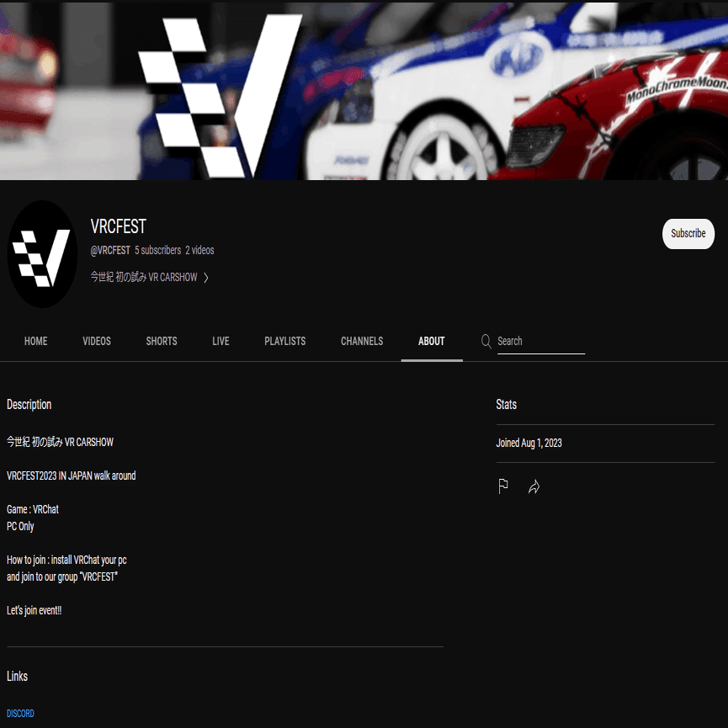Expand the channel description chevron
Viewport: 728px width, 728px height.
(206, 278)
